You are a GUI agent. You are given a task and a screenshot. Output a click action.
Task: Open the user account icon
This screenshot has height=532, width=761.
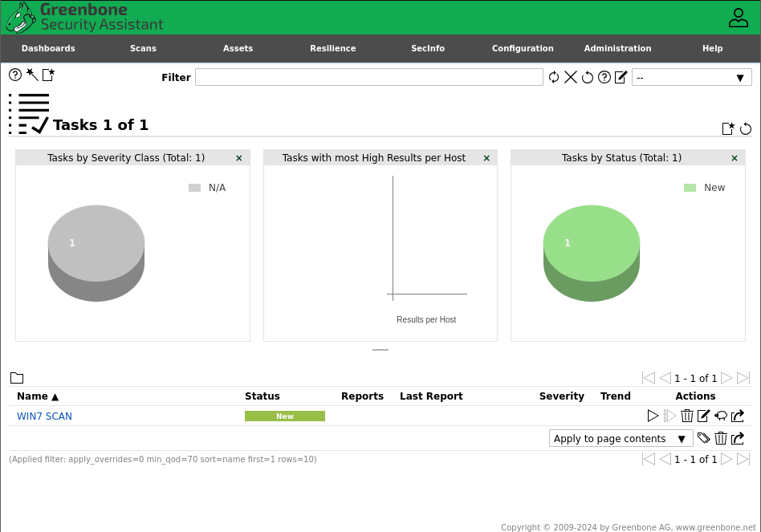coord(739,18)
